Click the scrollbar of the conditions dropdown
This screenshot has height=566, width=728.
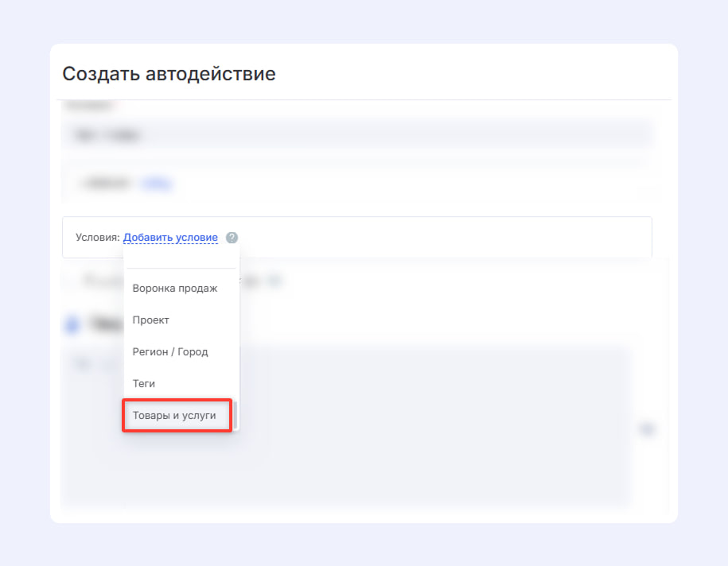coord(235,414)
